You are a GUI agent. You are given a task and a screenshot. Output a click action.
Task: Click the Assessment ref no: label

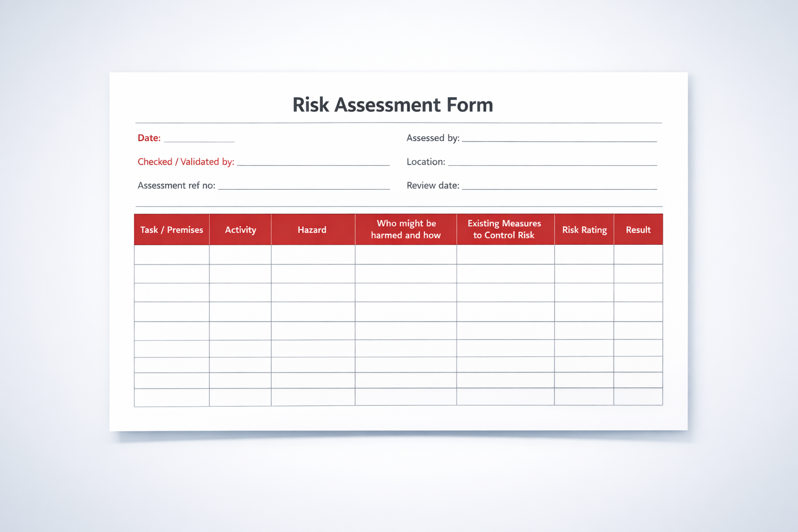click(x=177, y=185)
